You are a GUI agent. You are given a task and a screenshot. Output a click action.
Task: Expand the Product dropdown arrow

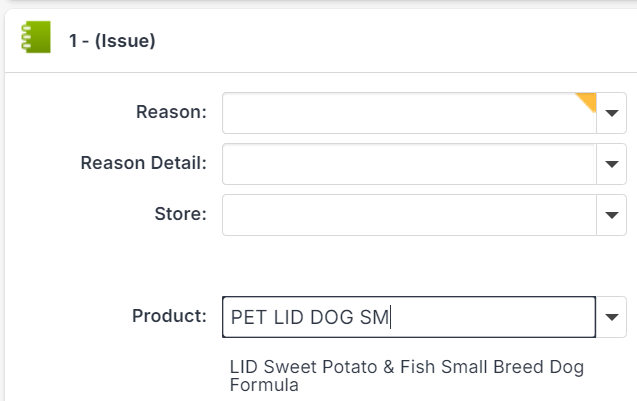pyautogui.click(x=611, y=317)
